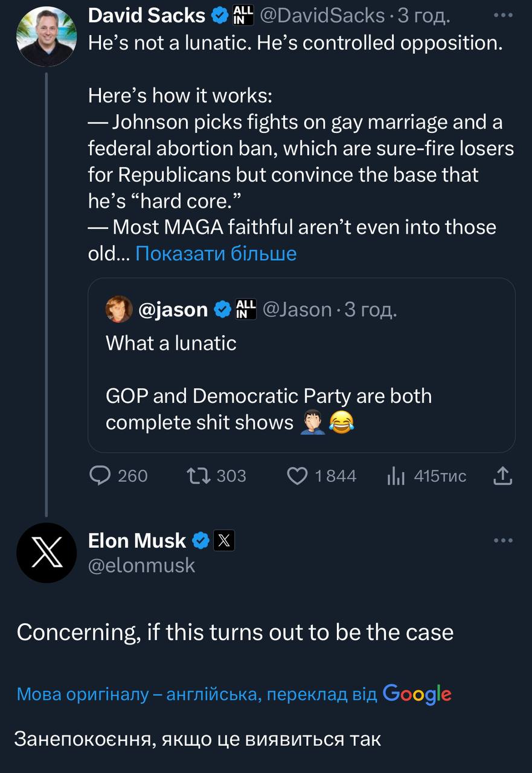Expand tweet with Показати більше
The image size is (532, 773).
[216, 253]
